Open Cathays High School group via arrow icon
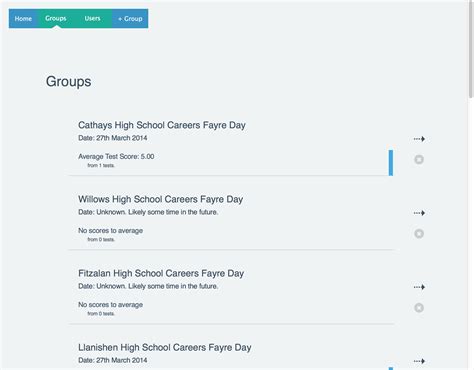The image size is (474, 370). pyautogui.click(x=419, y=139)
